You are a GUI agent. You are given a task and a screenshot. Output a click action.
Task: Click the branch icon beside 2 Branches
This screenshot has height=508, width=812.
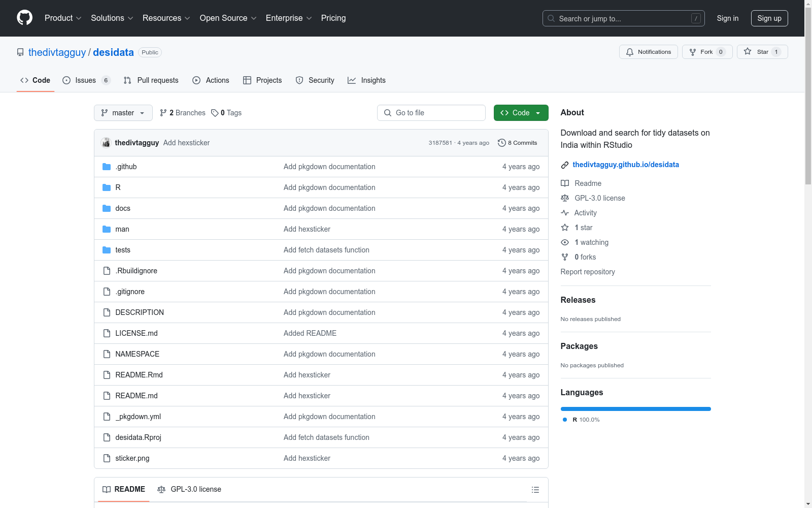pyautogui.click(x=163, y=113)
